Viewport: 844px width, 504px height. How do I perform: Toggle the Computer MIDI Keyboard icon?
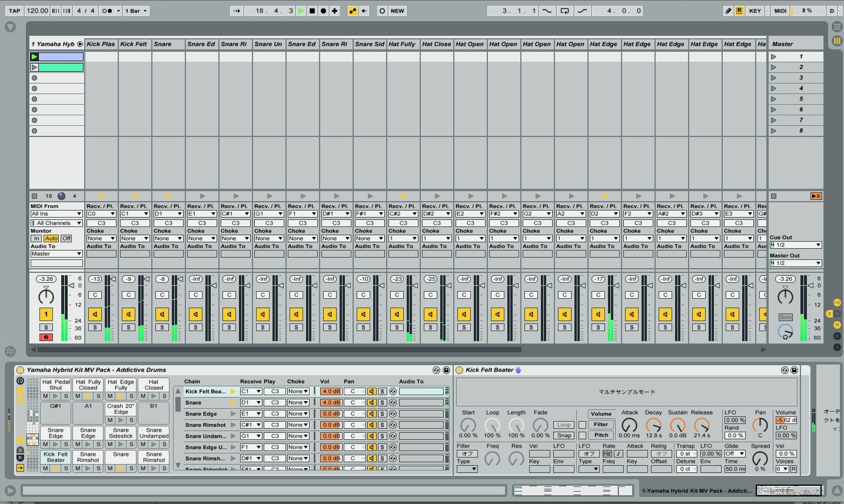[x=739, y=11]
